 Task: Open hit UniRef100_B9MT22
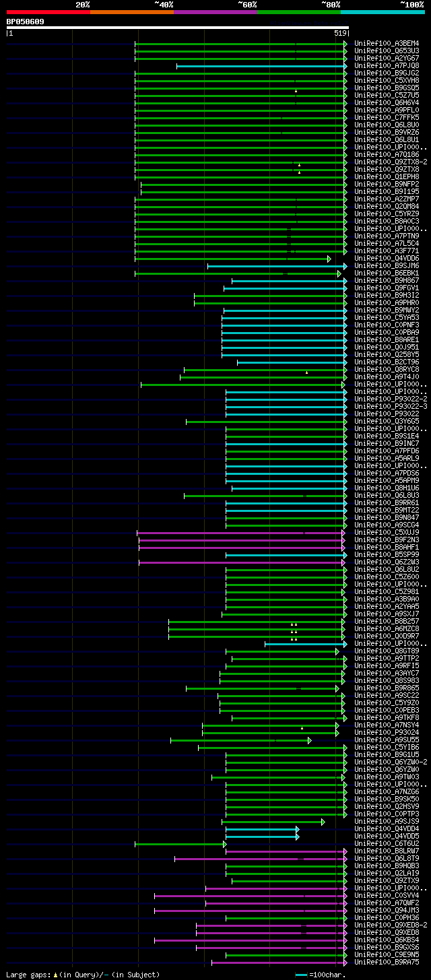(387, 511)
